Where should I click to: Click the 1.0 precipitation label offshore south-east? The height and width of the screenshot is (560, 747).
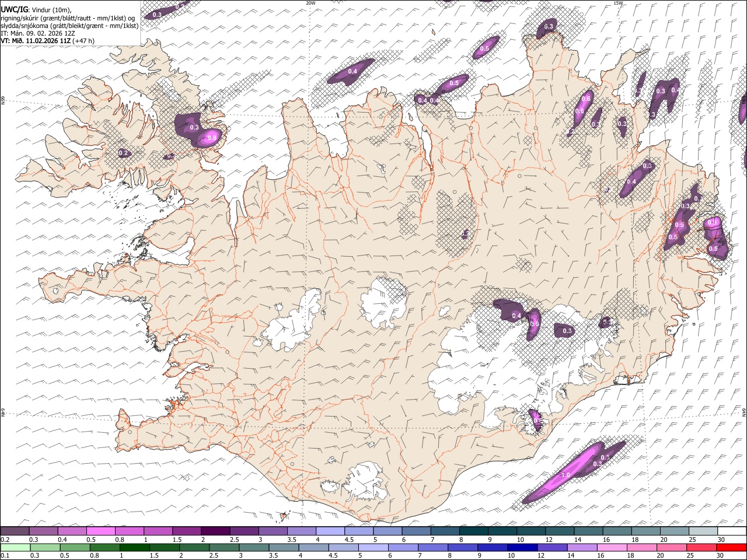click(566, 475)
